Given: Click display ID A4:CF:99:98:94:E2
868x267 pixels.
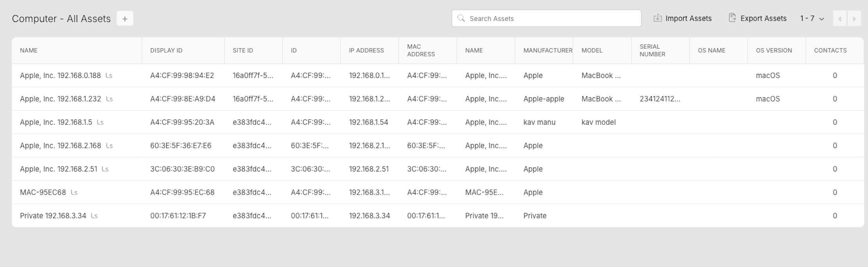Looking at the screenshot, I should tap(182, 76).
